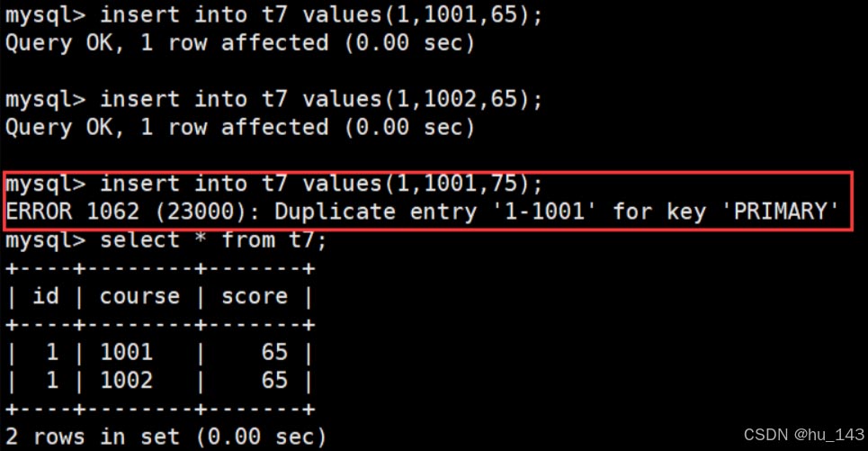This screenshot has width=868, height=451.
Task: Click the score 65 in the 1002 row
Action: [x=274, y=381]
